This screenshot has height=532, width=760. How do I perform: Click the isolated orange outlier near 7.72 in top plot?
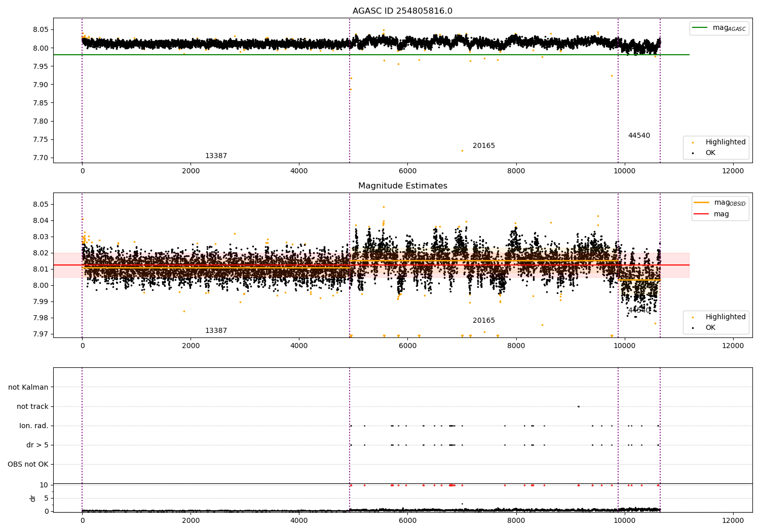(462, 150)
